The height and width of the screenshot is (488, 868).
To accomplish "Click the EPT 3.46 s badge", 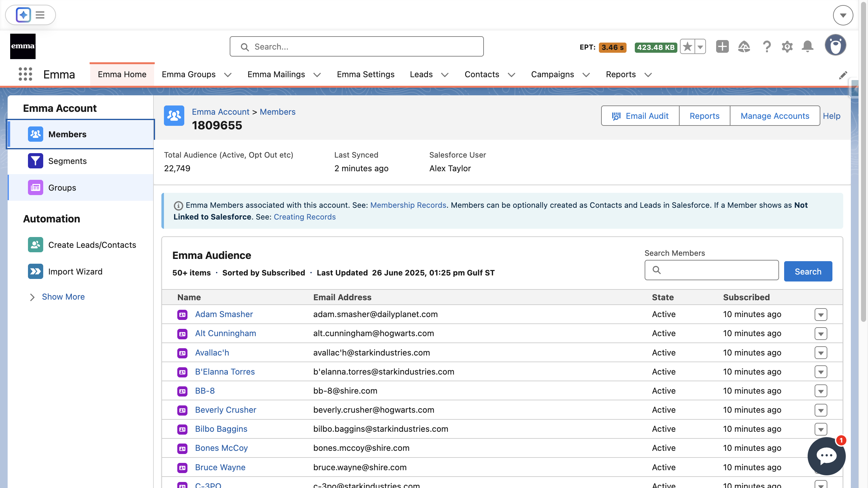I will 612,47.
